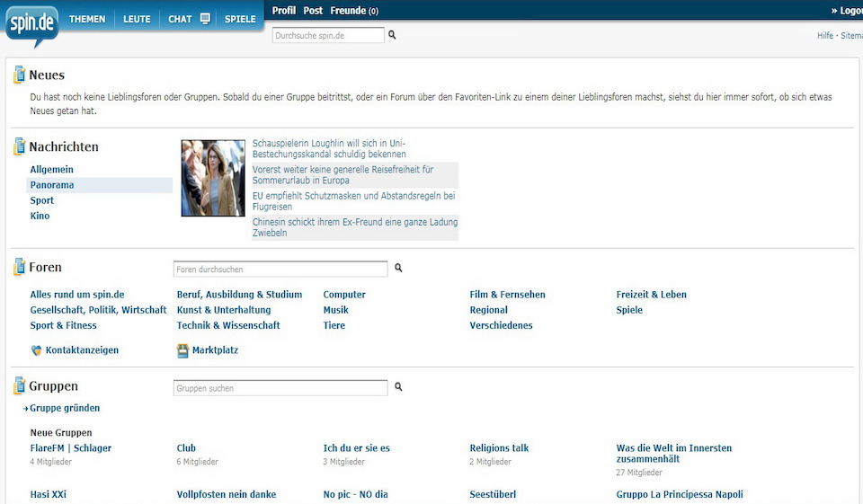
Task: Click the Gruppen search magnifier icon
Action: pyautogui.click(x=398, y=387)
